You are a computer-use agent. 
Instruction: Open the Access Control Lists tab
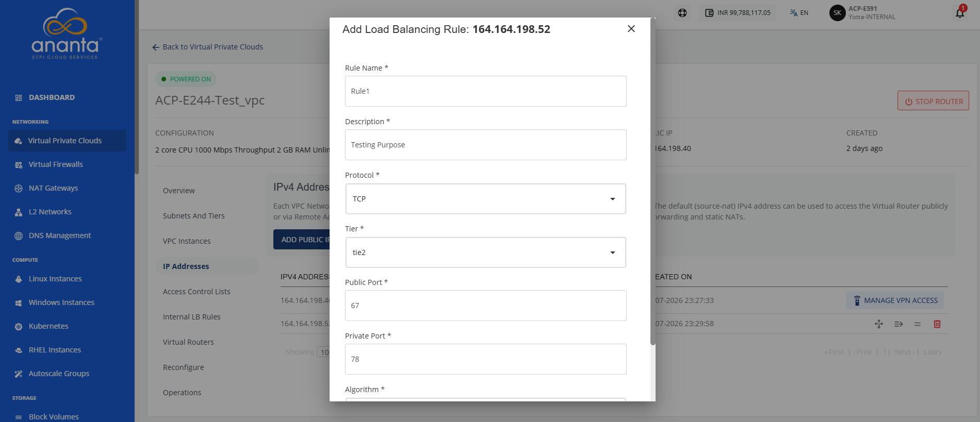tap(197, 292)
